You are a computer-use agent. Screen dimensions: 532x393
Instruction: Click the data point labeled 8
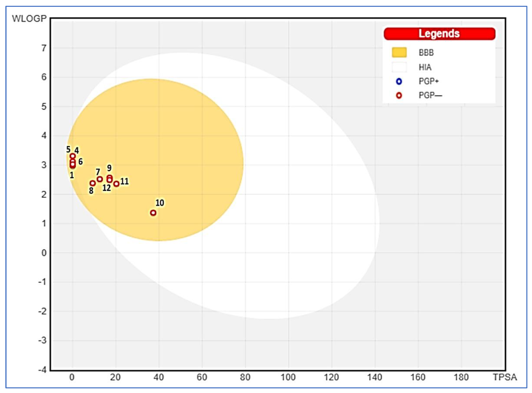click(x=93, y=183)
